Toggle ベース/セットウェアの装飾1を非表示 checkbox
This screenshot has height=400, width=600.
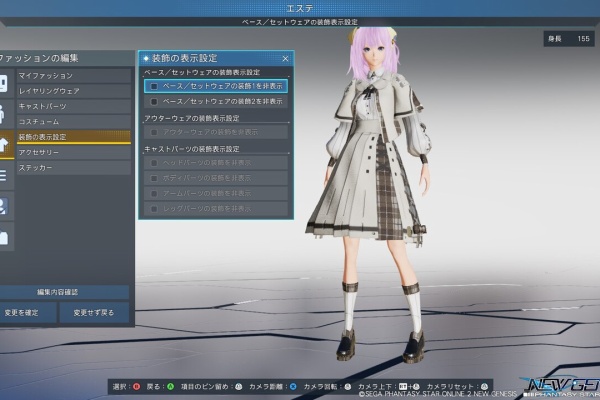pyautogui.click(x=154, y=87)
